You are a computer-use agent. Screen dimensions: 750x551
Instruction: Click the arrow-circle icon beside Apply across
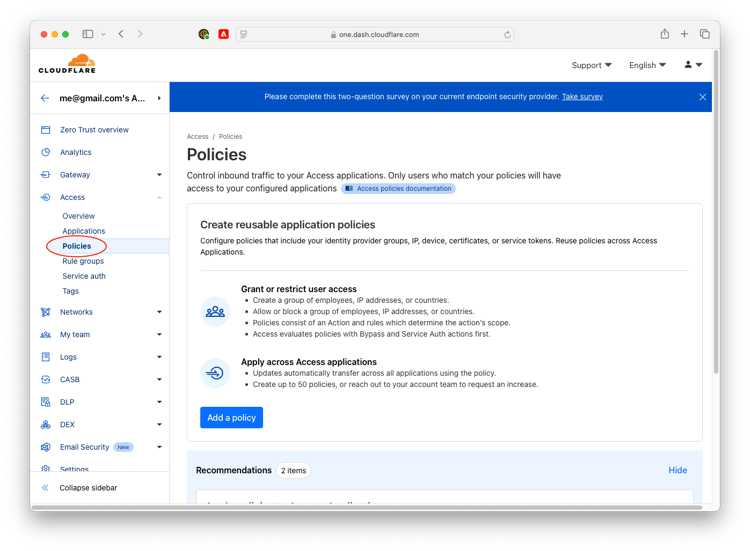point(215,373)
